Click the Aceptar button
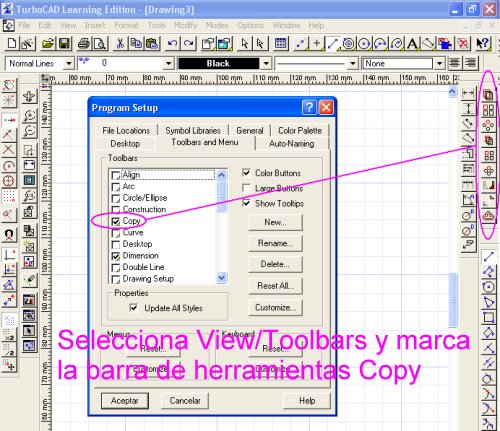This screenshot has height=431, width=500. [125, 401]
